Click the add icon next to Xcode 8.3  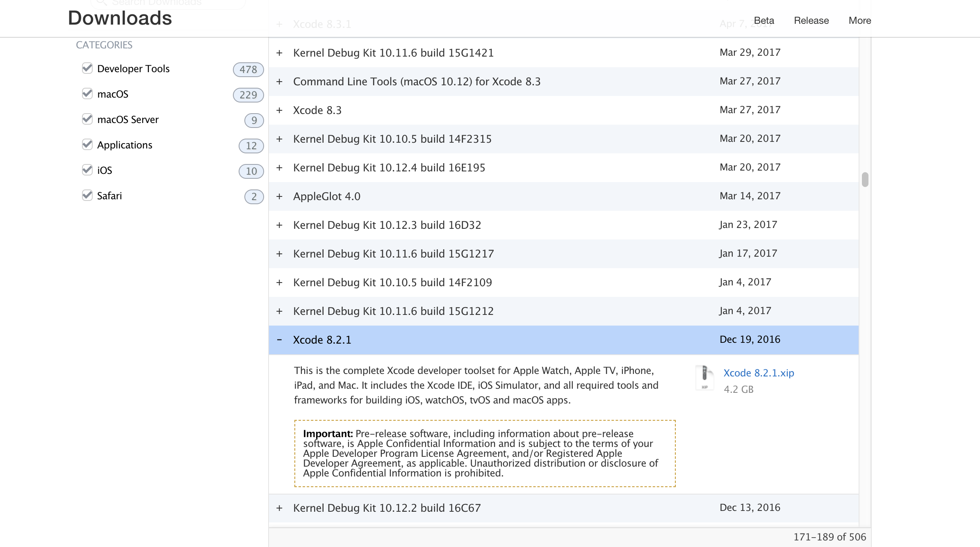click(280, 109)
